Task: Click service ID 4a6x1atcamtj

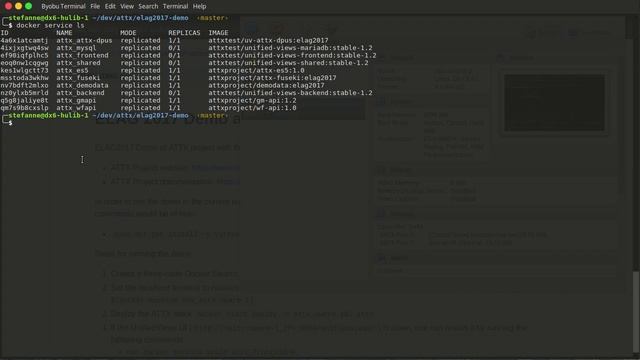Action: [x=24, y=40]
